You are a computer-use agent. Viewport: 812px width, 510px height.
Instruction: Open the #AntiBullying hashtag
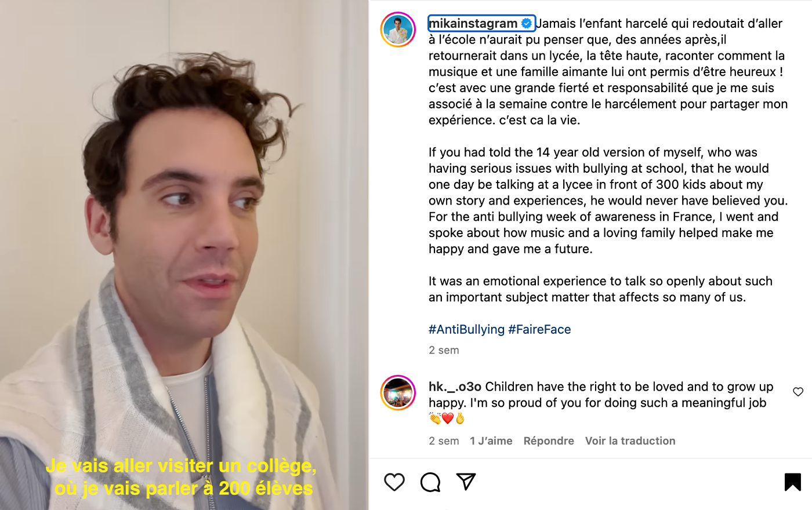tap(467, 329)
